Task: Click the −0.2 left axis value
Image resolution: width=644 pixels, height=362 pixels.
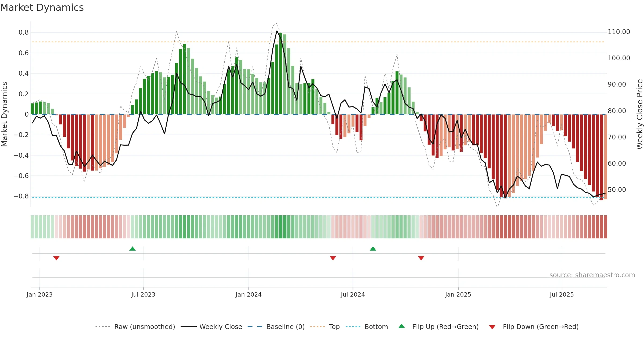Action: [21, 135]
